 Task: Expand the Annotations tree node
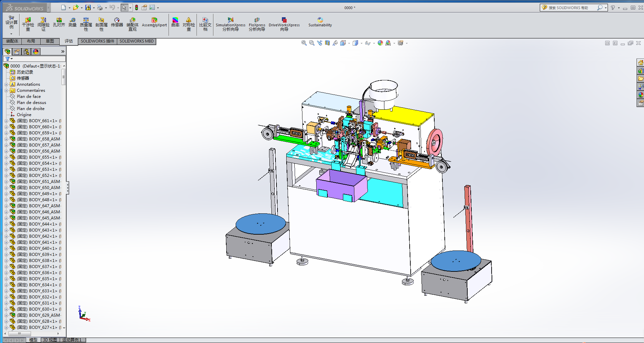tap(6, 84)
